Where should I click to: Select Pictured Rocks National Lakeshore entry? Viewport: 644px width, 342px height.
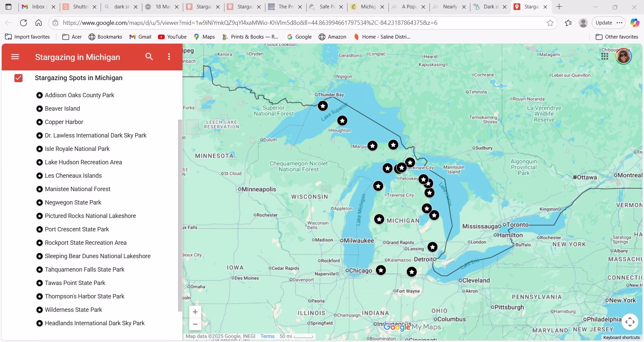tap(91, 216)
